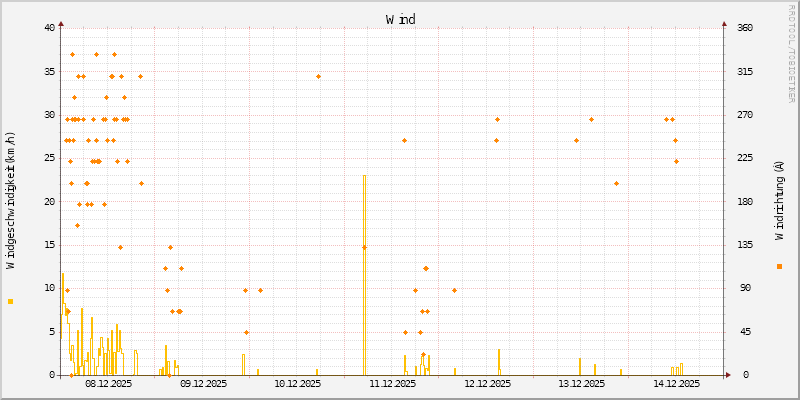Click the arrow atop the left axis
800x400 pixels.
[x=61, y=23]
